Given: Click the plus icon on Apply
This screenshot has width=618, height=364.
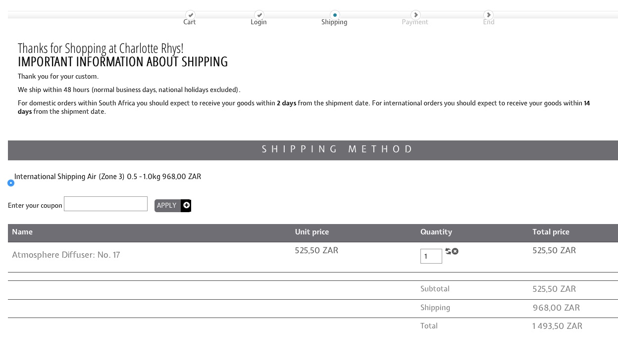Looking at the screenshot, I should coord(186,205).
